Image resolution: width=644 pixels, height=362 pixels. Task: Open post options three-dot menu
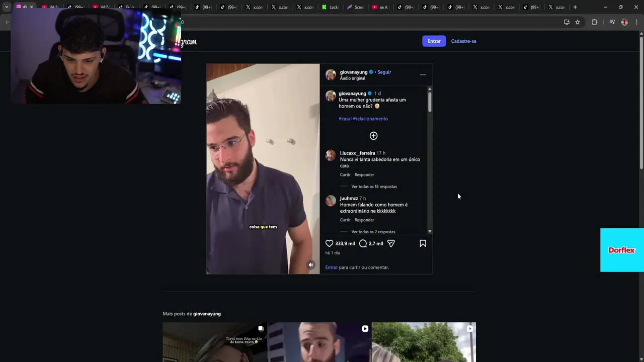point(423,75)
